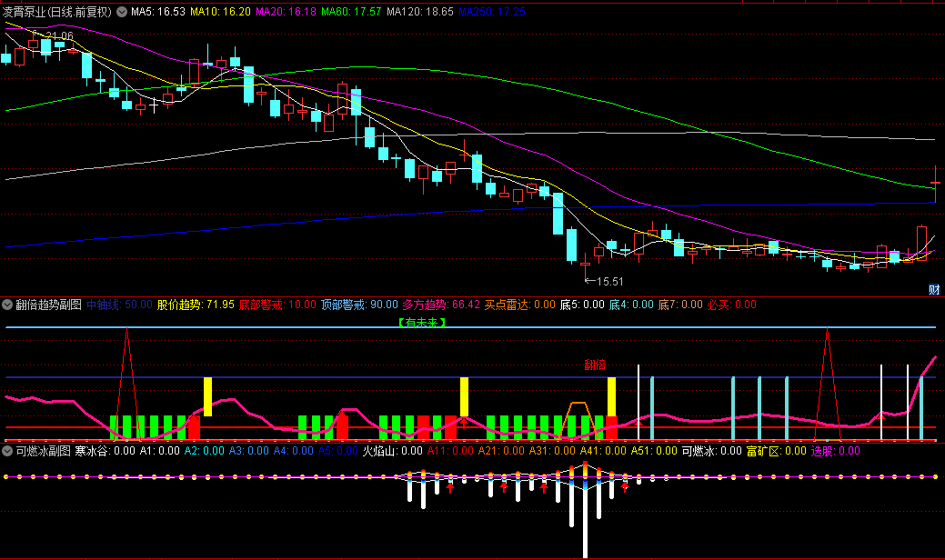Select the MA10: 16.20 label
The height and width of the screenshot is (560, 945).
tap(220, 12)
